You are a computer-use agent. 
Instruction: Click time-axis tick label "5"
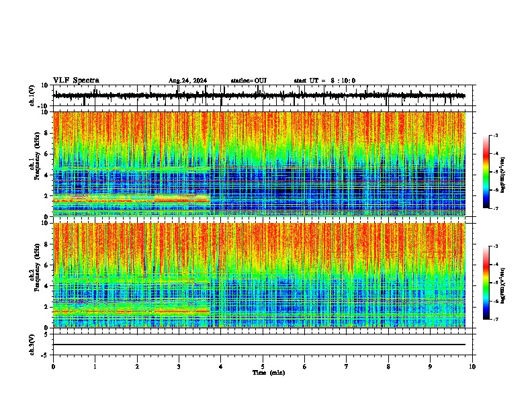click(x=263, y=367)
